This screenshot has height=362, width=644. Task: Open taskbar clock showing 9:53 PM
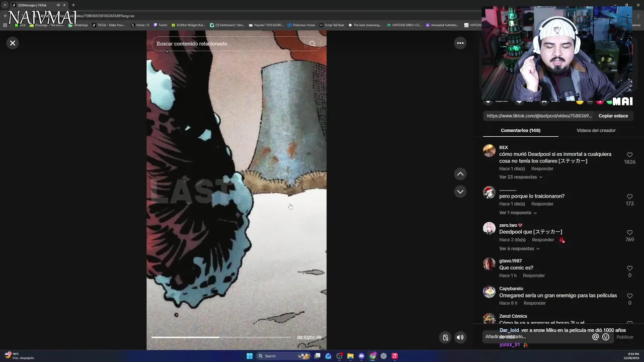[x=630, y=356]
